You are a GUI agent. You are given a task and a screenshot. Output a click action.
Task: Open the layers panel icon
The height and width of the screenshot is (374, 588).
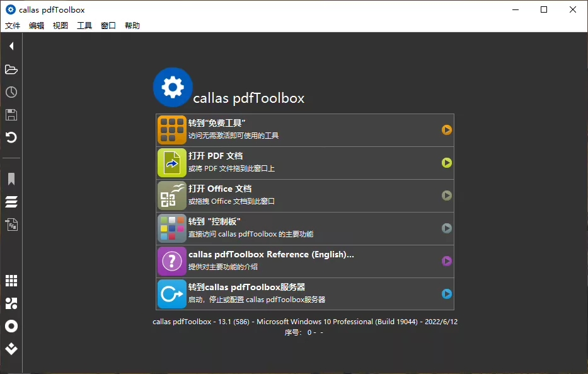click(x=11, y=202)
